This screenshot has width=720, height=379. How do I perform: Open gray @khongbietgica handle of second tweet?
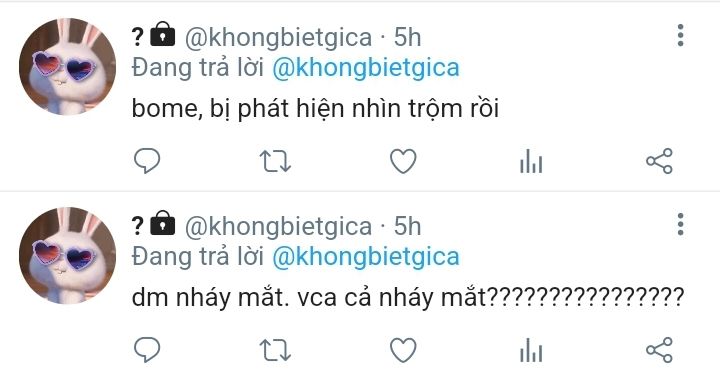(278, 227)
